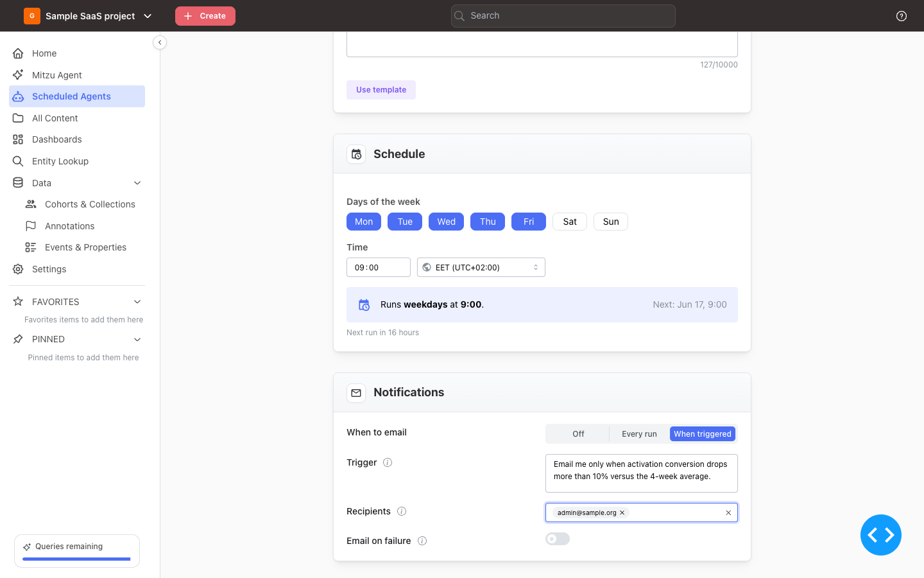The image size is (924, 578).
Task: Click the Scheduled Agents robot icon
Action: [x=18, y=96]
